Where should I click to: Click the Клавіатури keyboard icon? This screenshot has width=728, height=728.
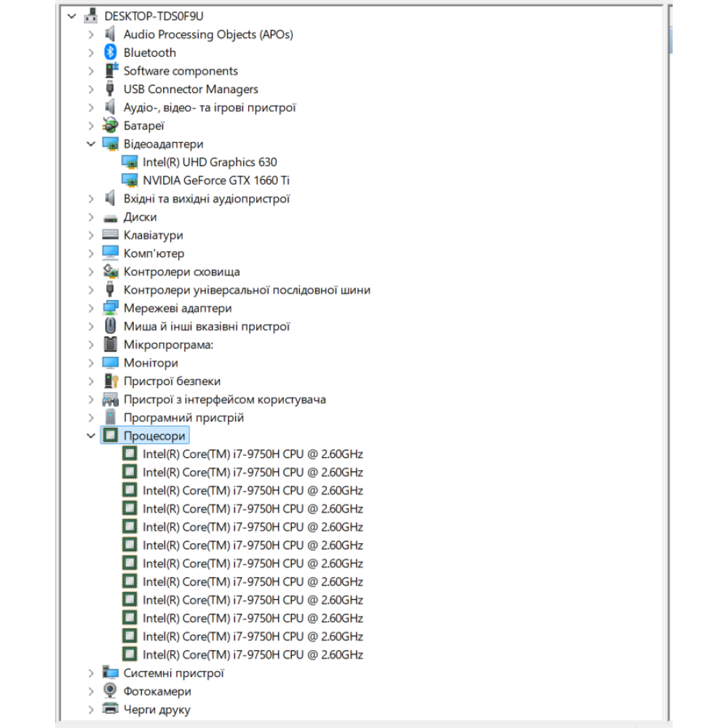tap(111, 235)
